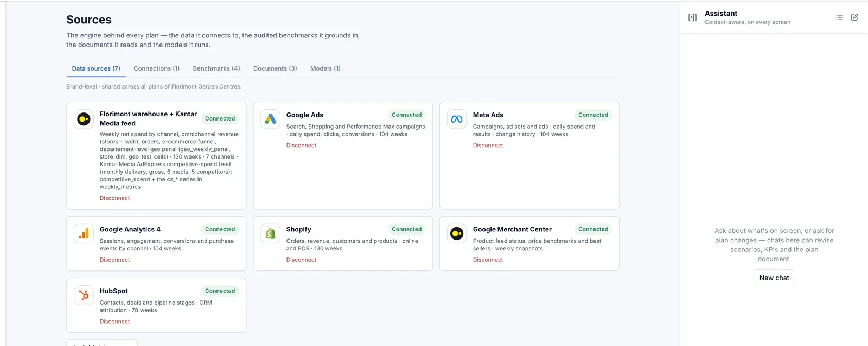Collapse the Assistant panel via sidebar icon

692,17
